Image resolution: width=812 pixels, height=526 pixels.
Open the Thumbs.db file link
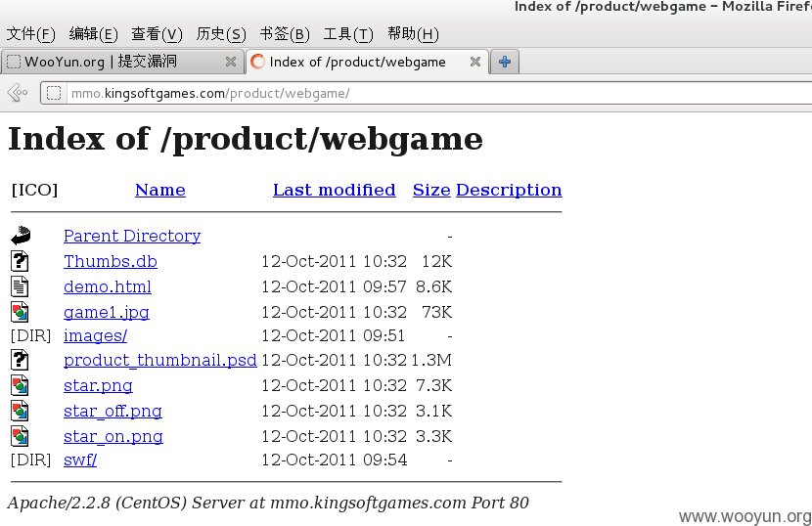pyautogui.click(x=111, y=261)
